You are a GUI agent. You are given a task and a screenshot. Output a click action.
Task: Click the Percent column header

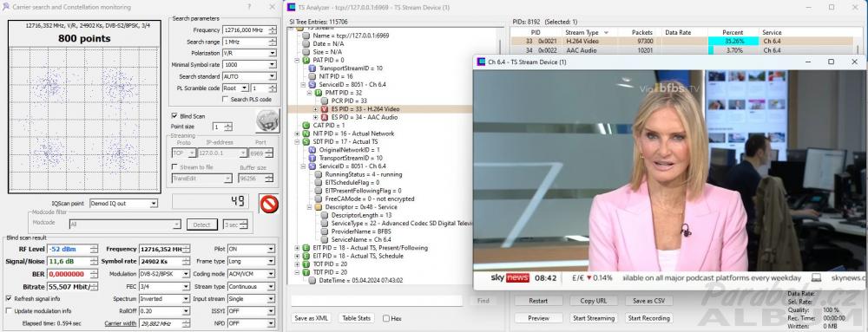pos(733,33)
